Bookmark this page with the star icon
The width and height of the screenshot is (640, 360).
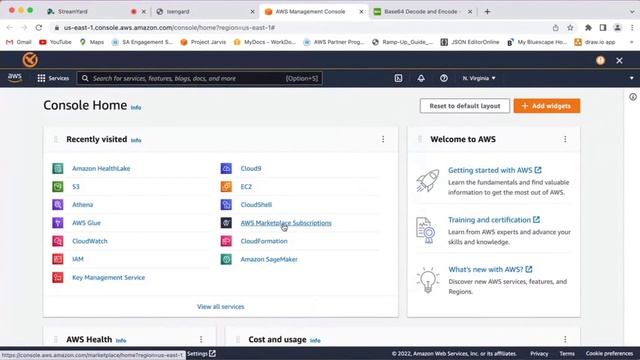coord(570,28)
